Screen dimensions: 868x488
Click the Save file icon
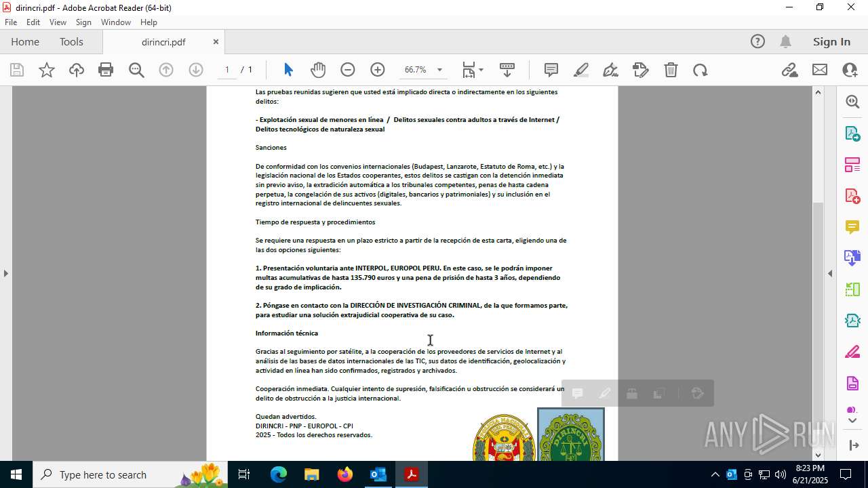pos(17,70)
